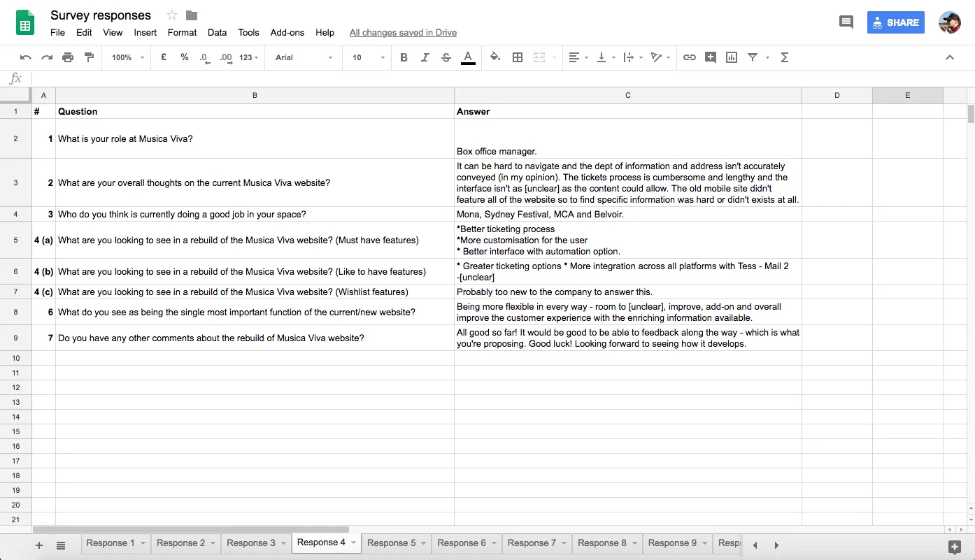Open the Format menu
Screen dimensions: 975x560
[182, 32]
